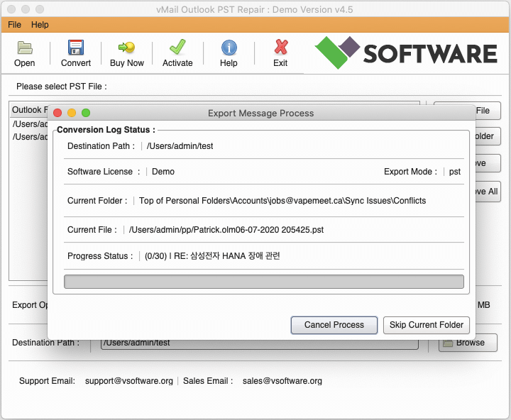Screen dimensions: 511x420
Task: Click the pst export mode value
Action: [455, 172]
